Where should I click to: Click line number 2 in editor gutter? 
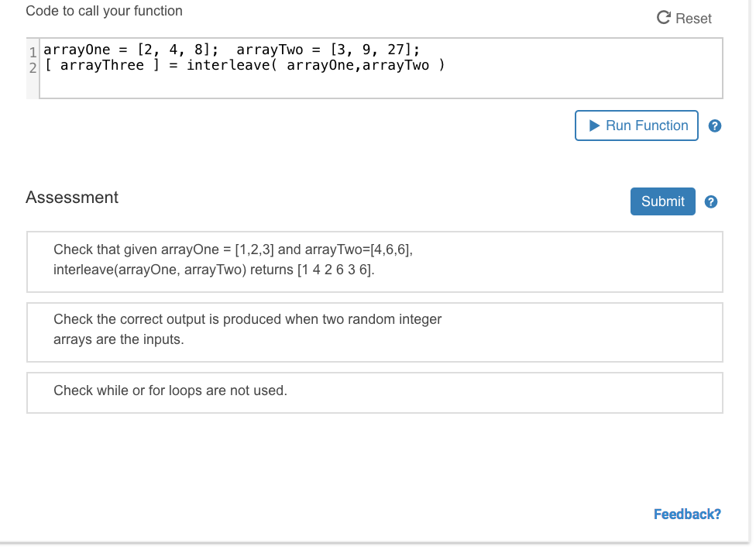tap(33, 67)
